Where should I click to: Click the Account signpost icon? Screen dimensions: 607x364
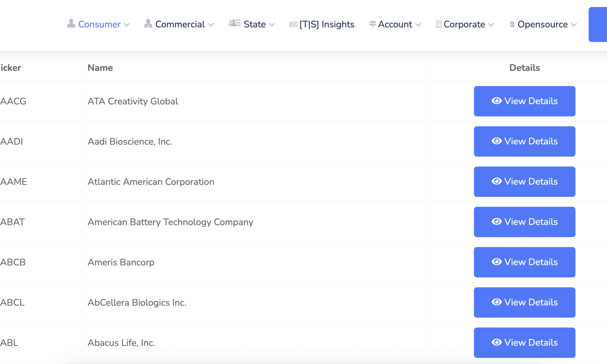(x=372, y=24)
